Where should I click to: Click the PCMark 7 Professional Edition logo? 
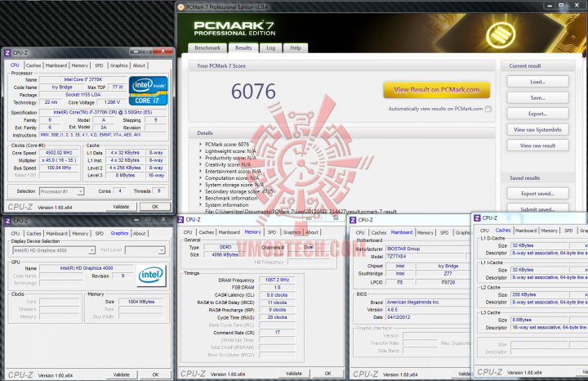click(234, 29)
